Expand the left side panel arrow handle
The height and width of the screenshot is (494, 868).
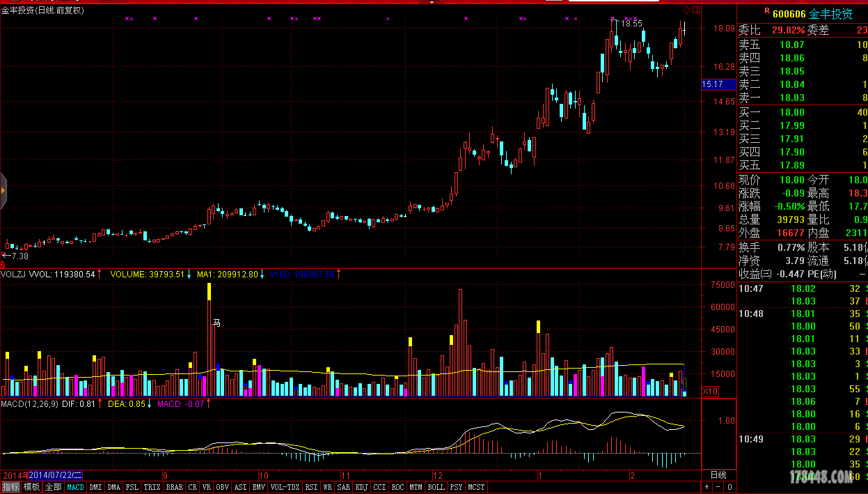3,190
